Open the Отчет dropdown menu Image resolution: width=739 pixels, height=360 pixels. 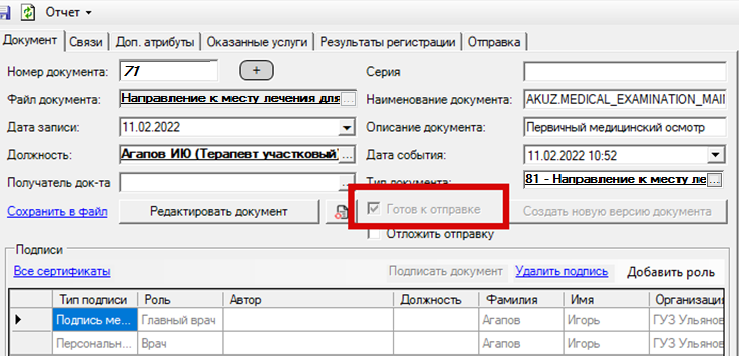pyautogui.click(x=68, y=12)
